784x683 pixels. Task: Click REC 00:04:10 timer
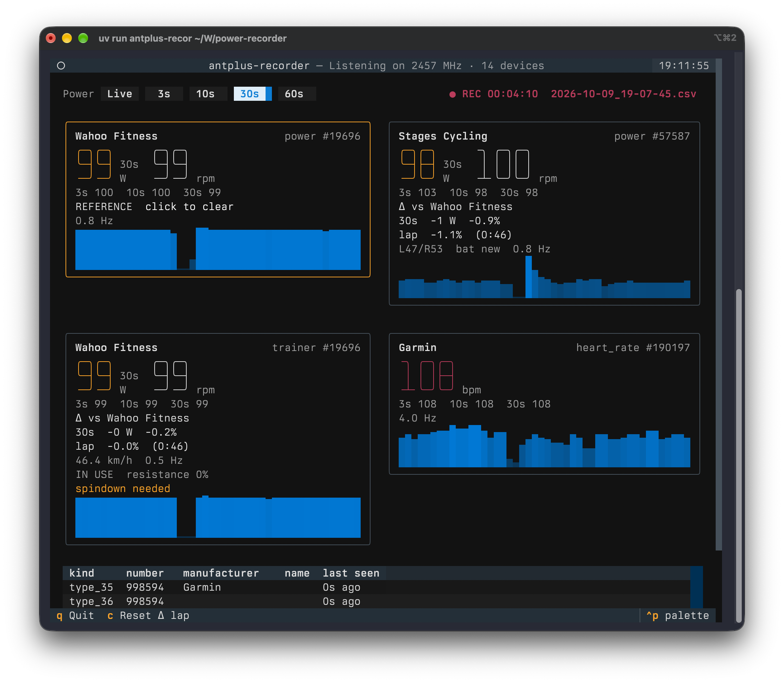click(500, 94)
